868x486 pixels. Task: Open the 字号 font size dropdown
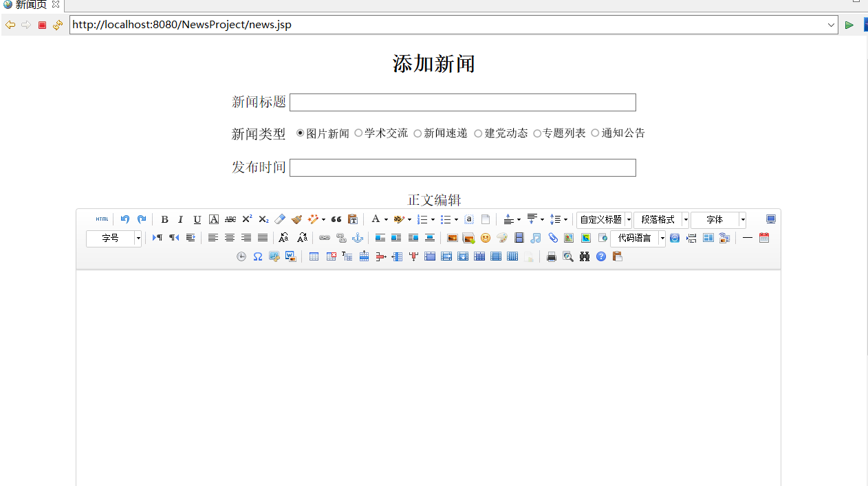[113, 239]
